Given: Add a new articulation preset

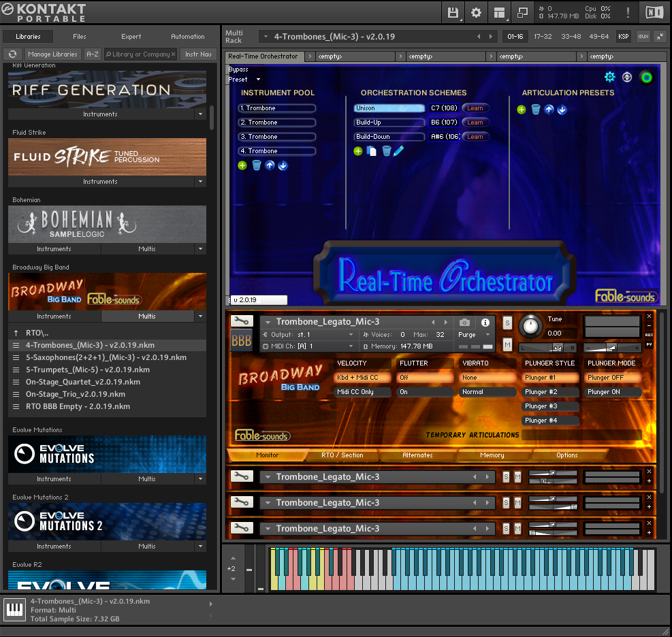Looking at the screenshot, I should tap(521, 110).
